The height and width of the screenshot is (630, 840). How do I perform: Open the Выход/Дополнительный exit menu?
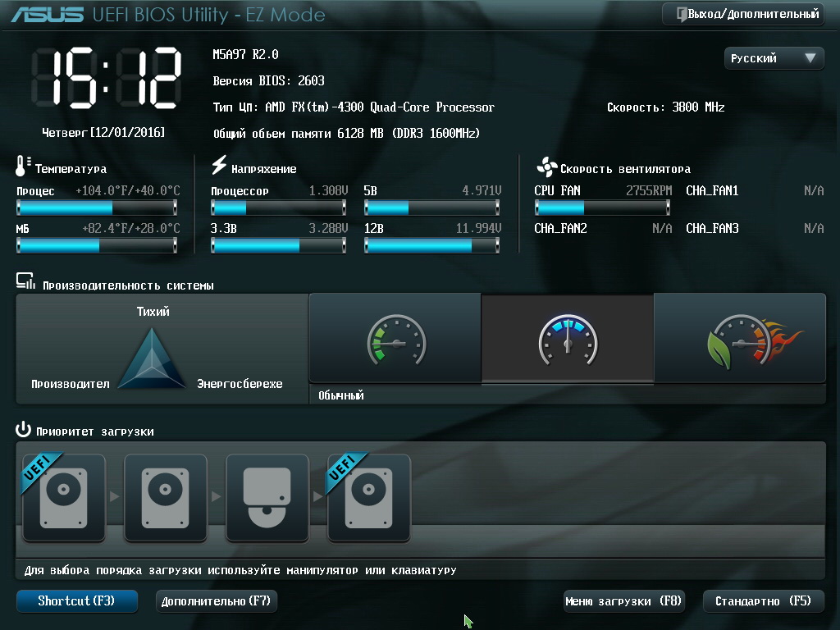coord(743,14)
